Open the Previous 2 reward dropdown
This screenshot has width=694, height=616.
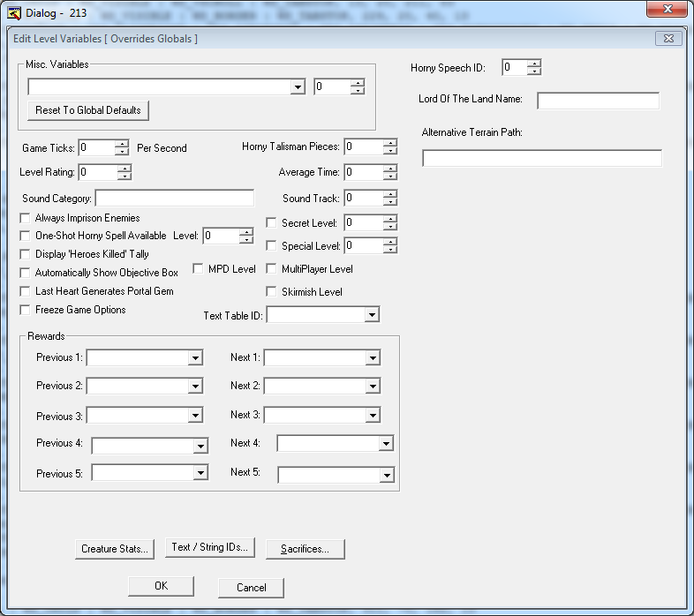tap(195, 387)
